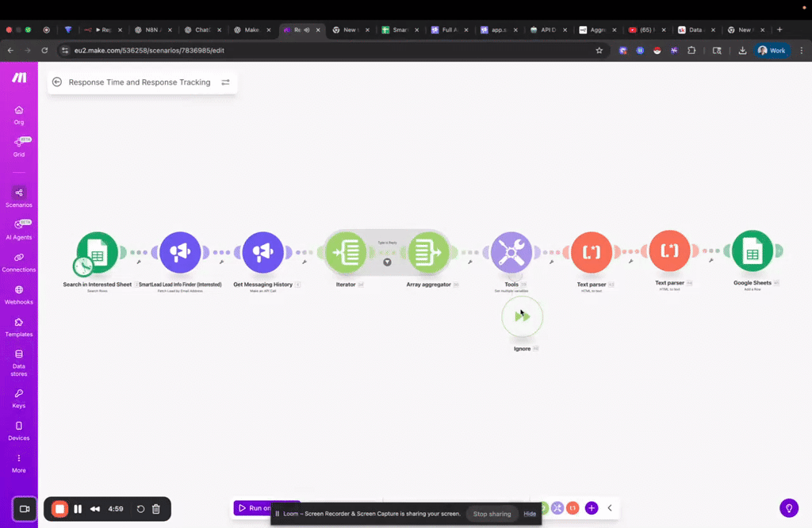Open the SmartLead Lead Info Finder module

[180, 252]
